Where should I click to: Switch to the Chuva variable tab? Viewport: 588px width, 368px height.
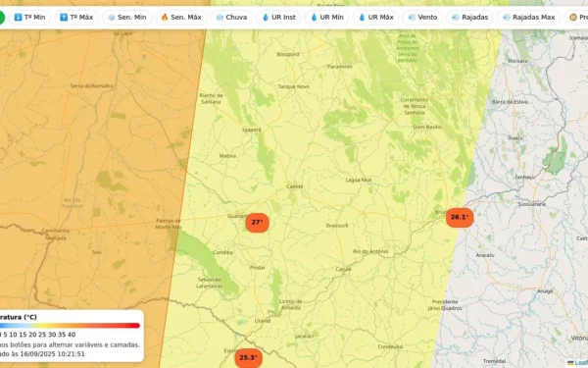231,18
